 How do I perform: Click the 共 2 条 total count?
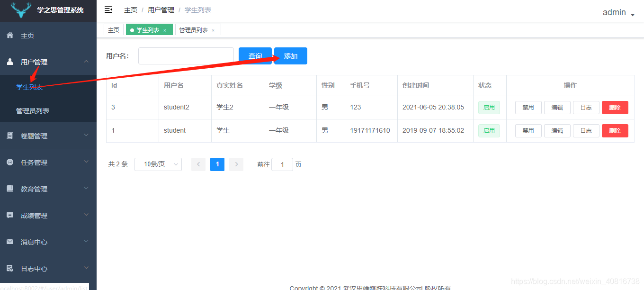118,164
